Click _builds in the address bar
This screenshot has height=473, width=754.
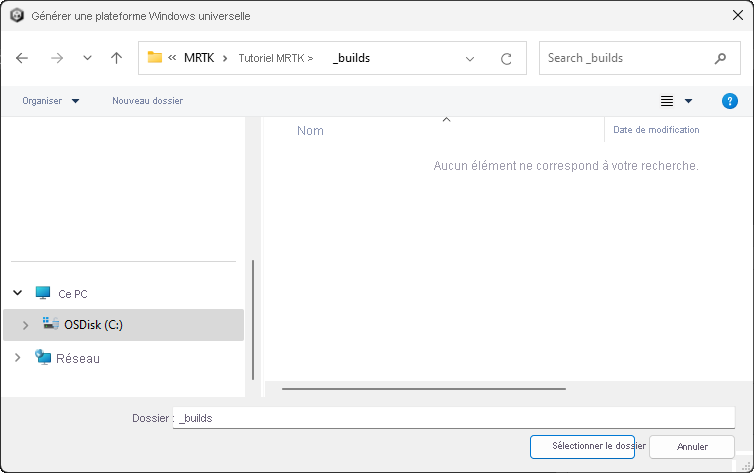tap(352, 58)
